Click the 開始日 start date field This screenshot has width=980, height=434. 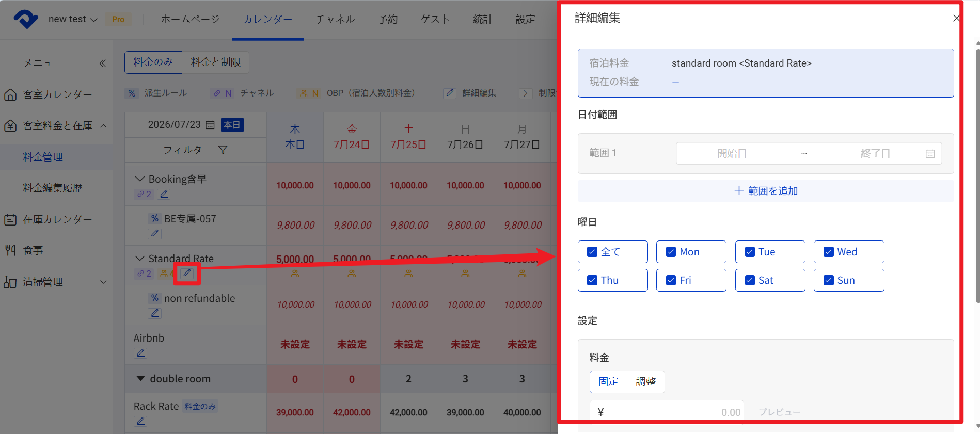coord(732,153)
